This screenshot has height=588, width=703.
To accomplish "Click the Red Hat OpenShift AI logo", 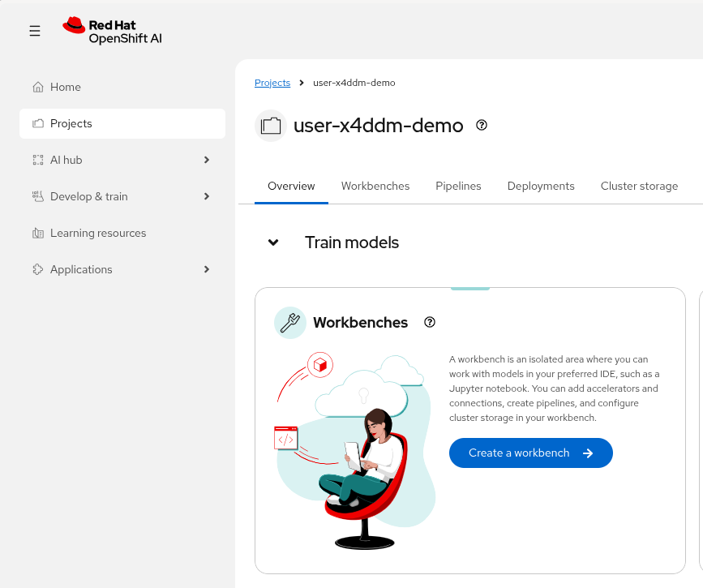I will 105,31.
